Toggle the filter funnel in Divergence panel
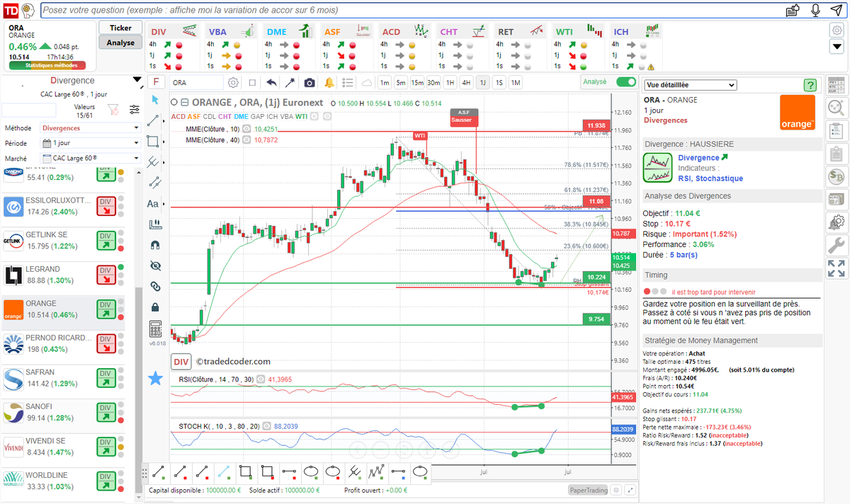 113,110
